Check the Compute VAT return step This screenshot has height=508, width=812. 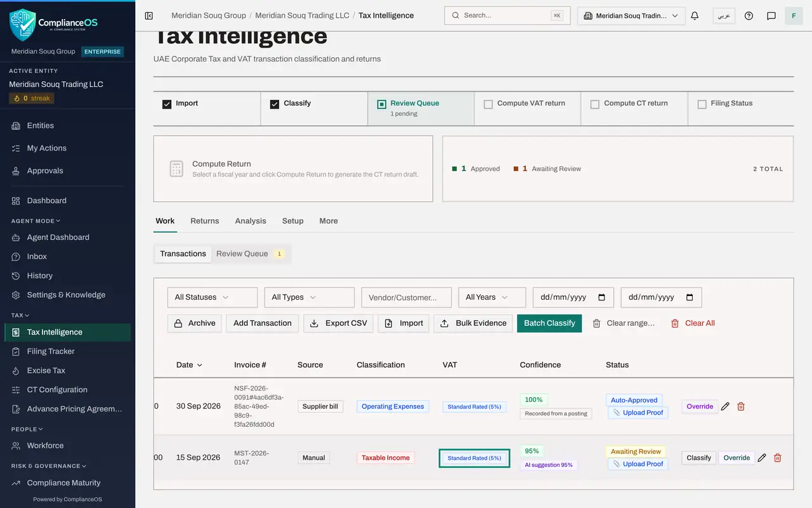pyautogui.click(x=488, y=104)
